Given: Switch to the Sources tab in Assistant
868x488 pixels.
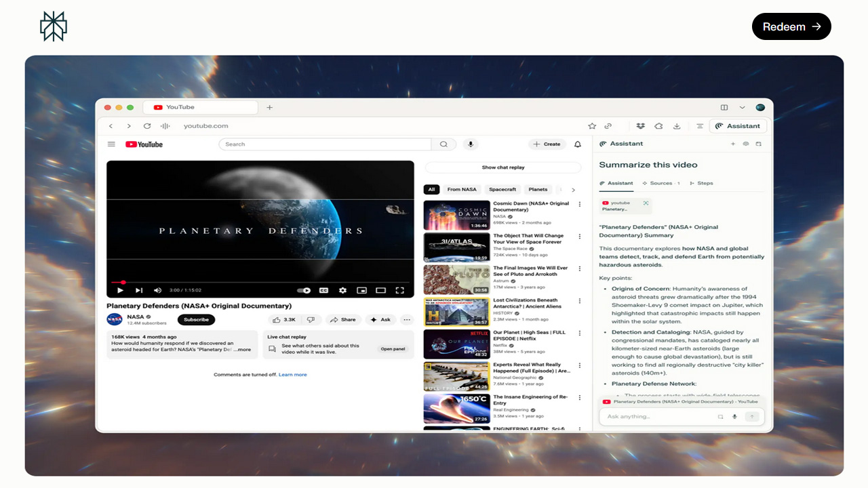Looking at the screenshot, I should 660,183.
